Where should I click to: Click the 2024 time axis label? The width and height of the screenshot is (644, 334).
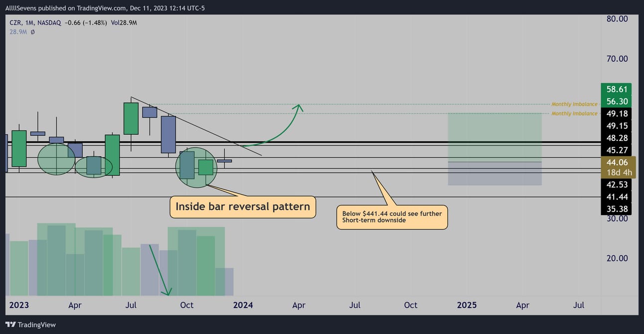pyautogui.click(x=243, y=305)
